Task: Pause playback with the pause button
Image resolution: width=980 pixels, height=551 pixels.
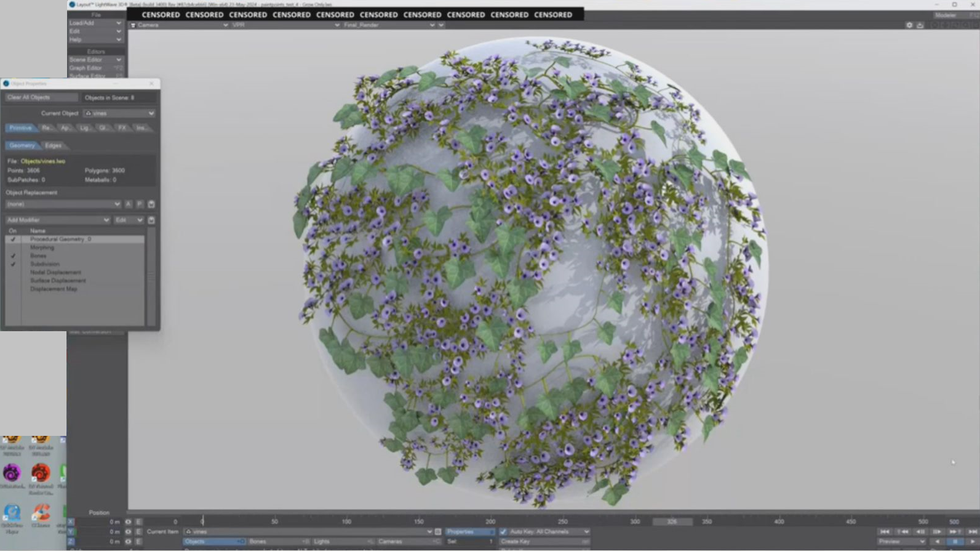Action: click(x=955, y=542)
